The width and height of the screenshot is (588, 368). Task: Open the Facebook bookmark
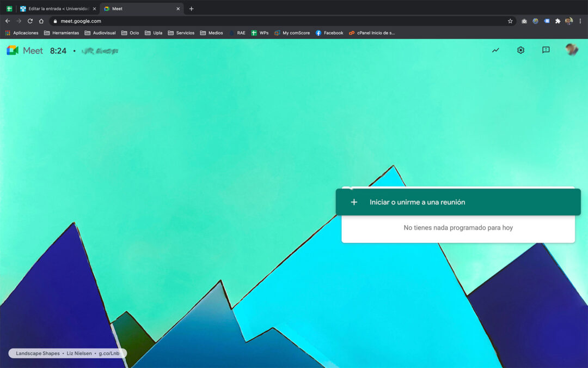(x=329, y=33)
